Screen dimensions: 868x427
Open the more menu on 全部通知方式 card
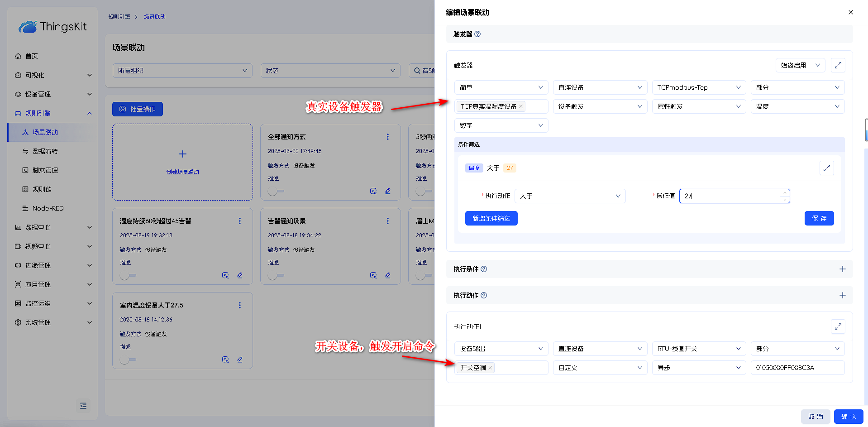(x=388, y=137)
